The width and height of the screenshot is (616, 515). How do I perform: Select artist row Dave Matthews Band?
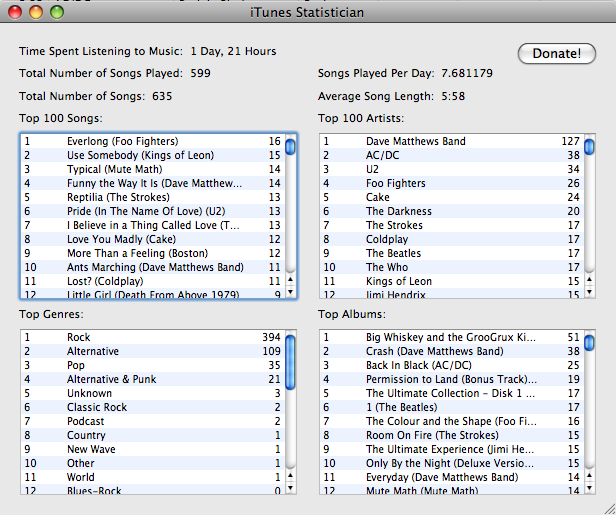point(452,141)
